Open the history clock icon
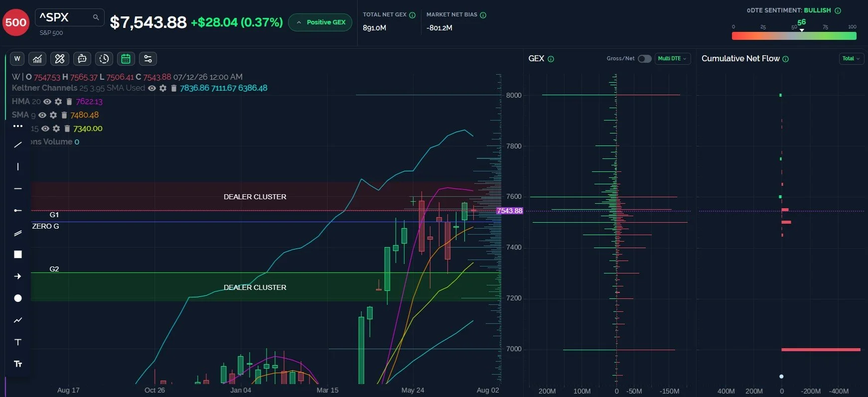868x397 pixels. 104,59
